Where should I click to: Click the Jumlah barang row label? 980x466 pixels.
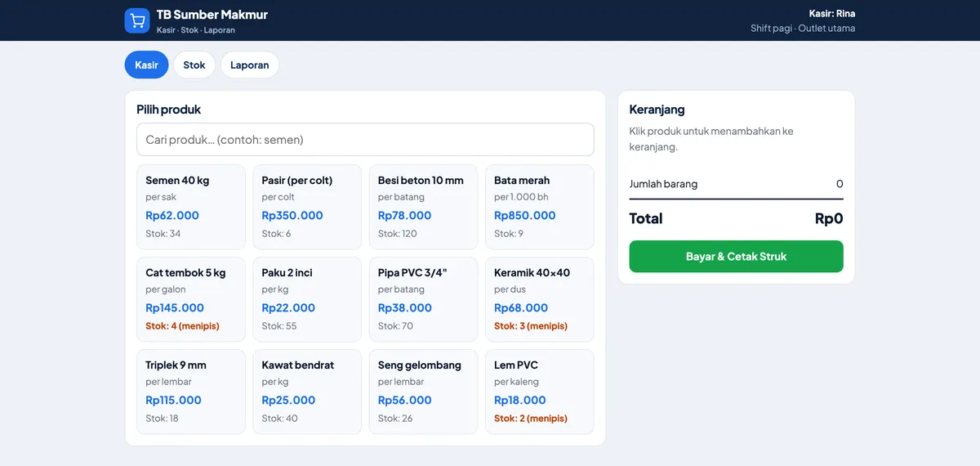[663, 184]
